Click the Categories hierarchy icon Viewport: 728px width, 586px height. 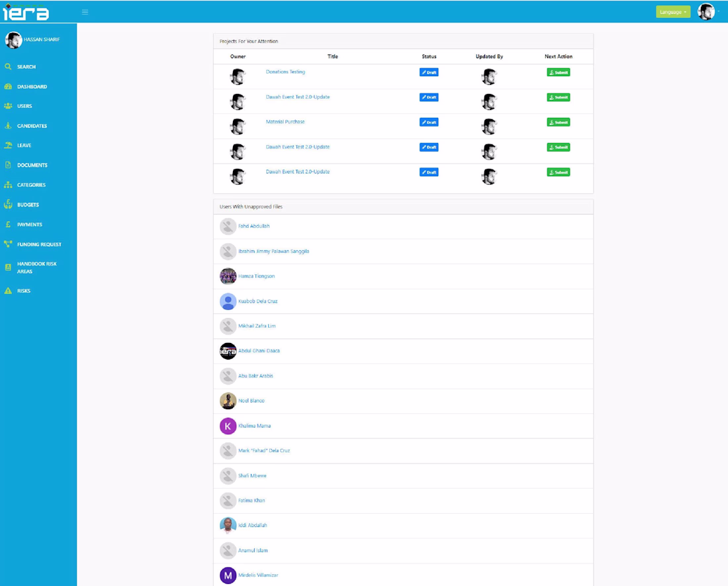tap(8, 185)
